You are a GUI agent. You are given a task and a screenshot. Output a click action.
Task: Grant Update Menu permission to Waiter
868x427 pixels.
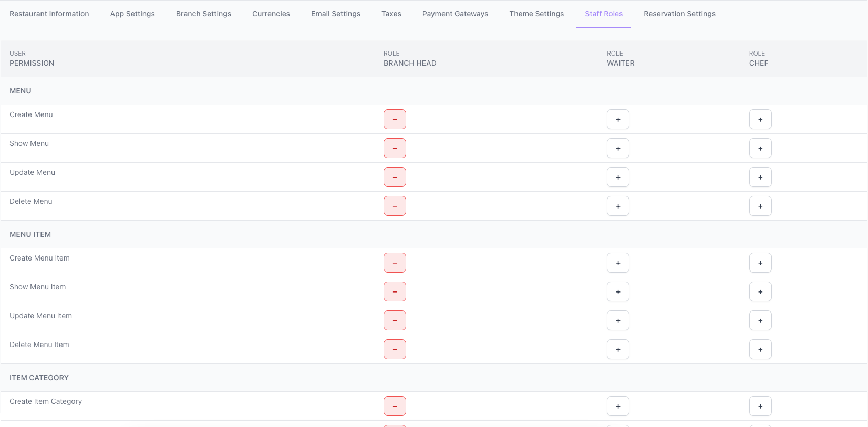(x=618, y=177)
